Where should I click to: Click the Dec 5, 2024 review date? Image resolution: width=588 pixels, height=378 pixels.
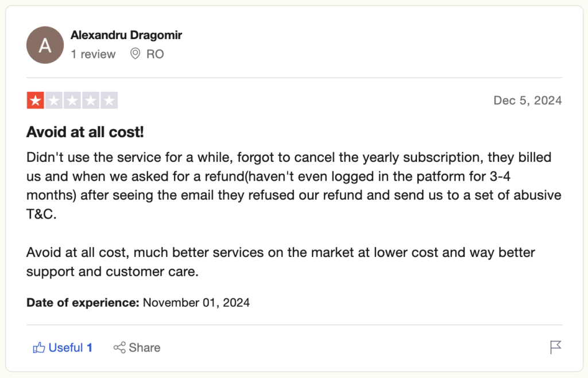pos(527,101)
